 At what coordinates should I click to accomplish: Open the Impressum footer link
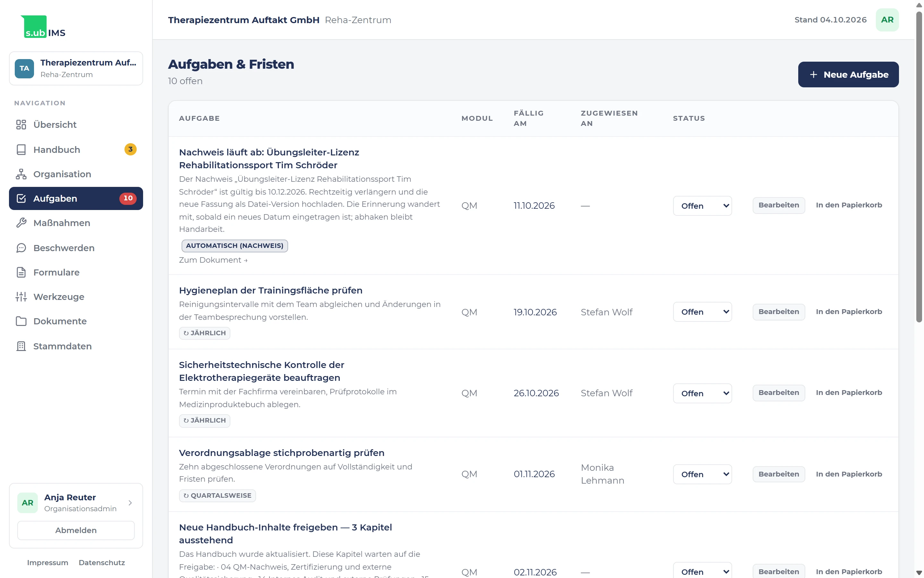point(48,563)
